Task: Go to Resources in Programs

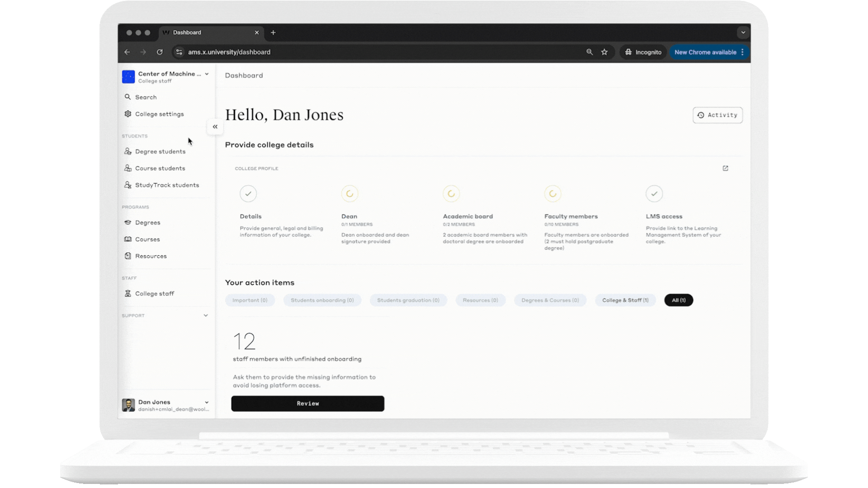Action: coord(151,256)
